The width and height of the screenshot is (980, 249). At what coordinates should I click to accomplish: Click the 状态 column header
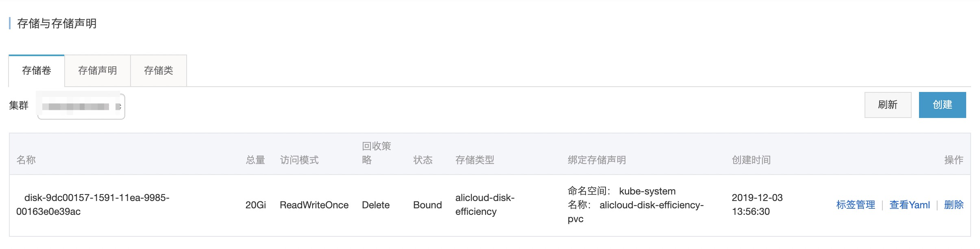[x=423, y=160]
